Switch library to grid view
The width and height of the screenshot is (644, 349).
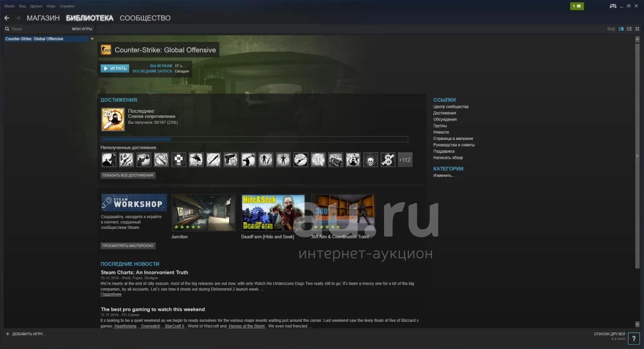tap(637, 29)
